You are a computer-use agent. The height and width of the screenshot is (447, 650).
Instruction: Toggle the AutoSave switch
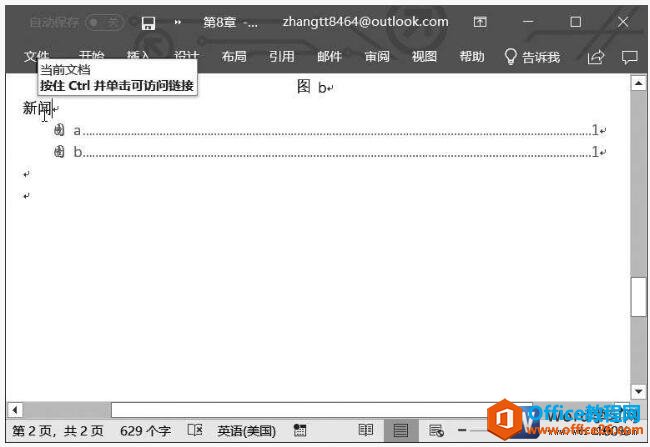[x=104, y=22]
